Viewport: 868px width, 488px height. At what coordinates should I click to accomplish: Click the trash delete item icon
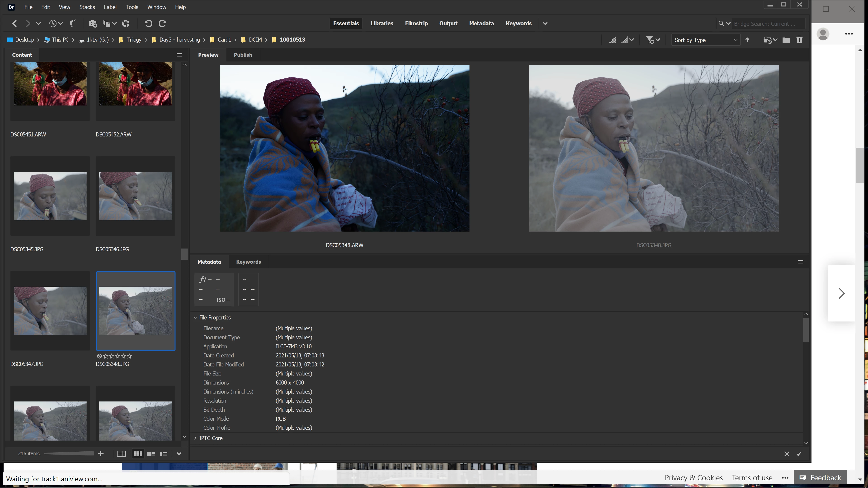799,40
